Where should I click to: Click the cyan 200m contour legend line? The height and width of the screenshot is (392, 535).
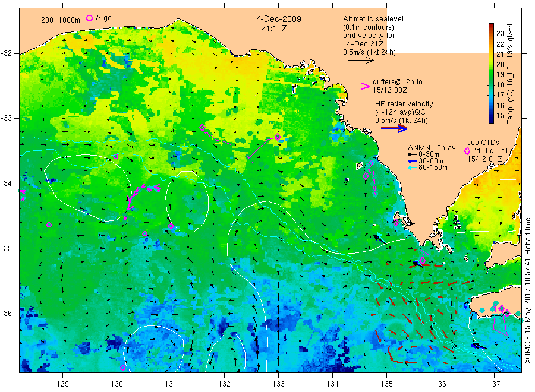[x=49, y=26]
